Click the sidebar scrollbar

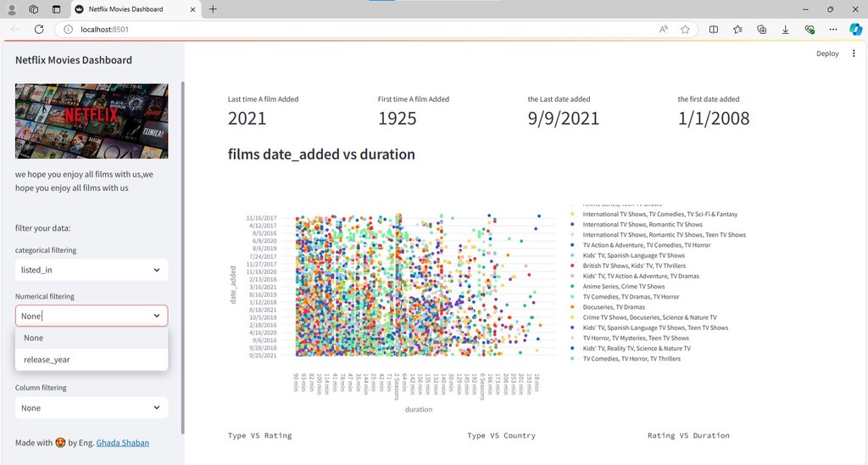point(183,258)
